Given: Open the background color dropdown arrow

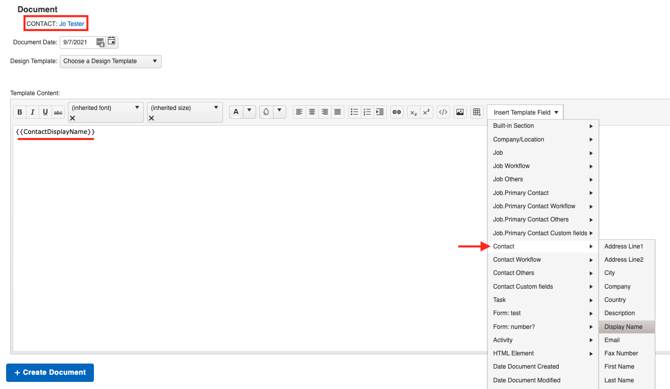Looking at the screenshot, I should coord(279,111).
